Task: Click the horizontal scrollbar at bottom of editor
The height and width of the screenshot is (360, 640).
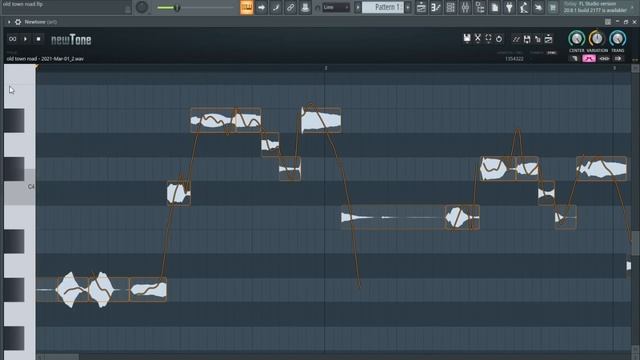Action: point(61,357)
